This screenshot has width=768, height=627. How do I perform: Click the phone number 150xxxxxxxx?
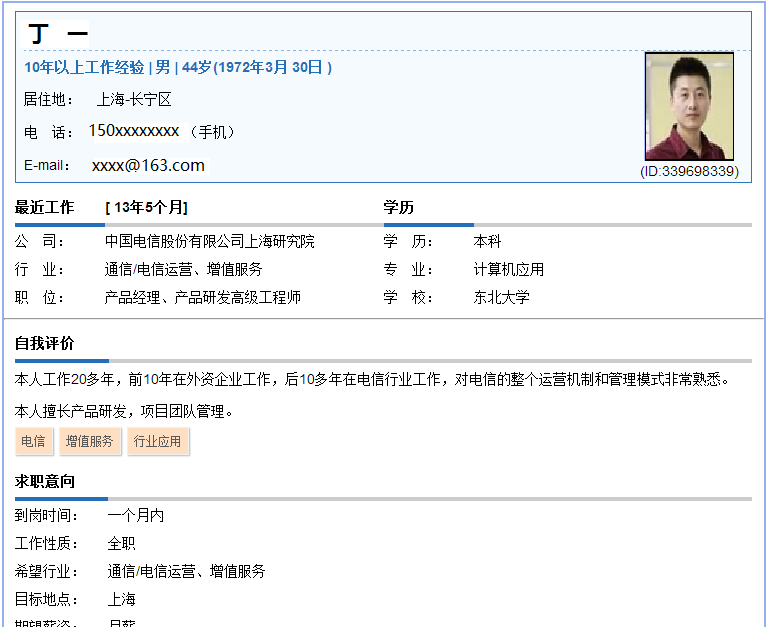(x=134, y=131)
